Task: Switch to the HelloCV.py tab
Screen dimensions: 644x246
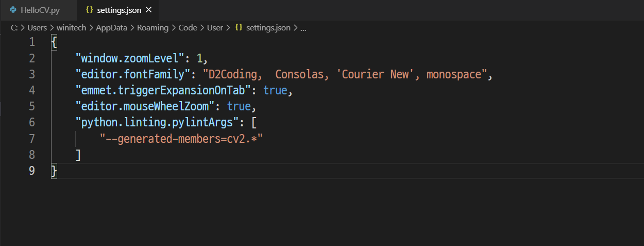Action: tap(38, 10)
